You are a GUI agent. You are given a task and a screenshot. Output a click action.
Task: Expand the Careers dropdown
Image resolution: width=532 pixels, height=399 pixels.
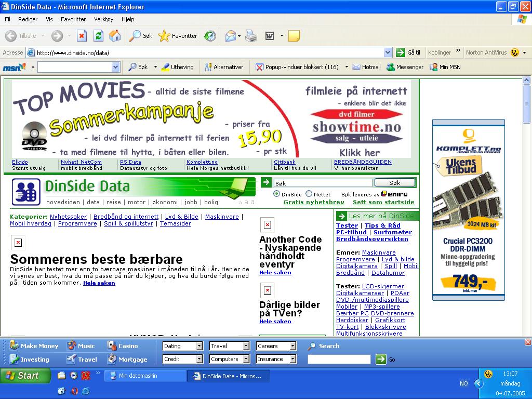293,345
